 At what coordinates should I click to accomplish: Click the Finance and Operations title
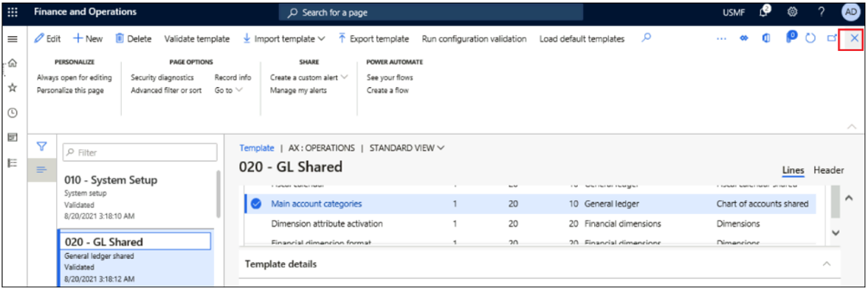tap(85, 12)
